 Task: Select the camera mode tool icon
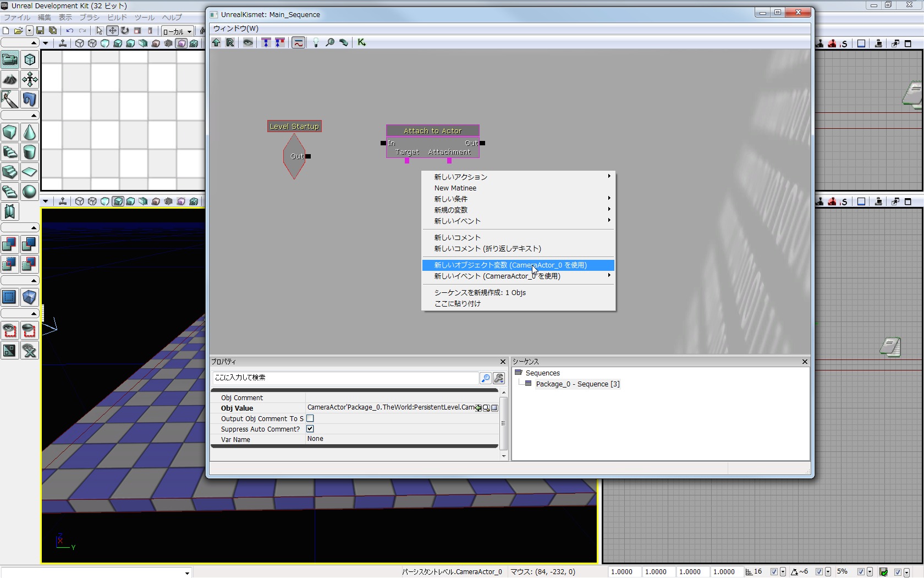pyautogui.click(x=10, y=59)
